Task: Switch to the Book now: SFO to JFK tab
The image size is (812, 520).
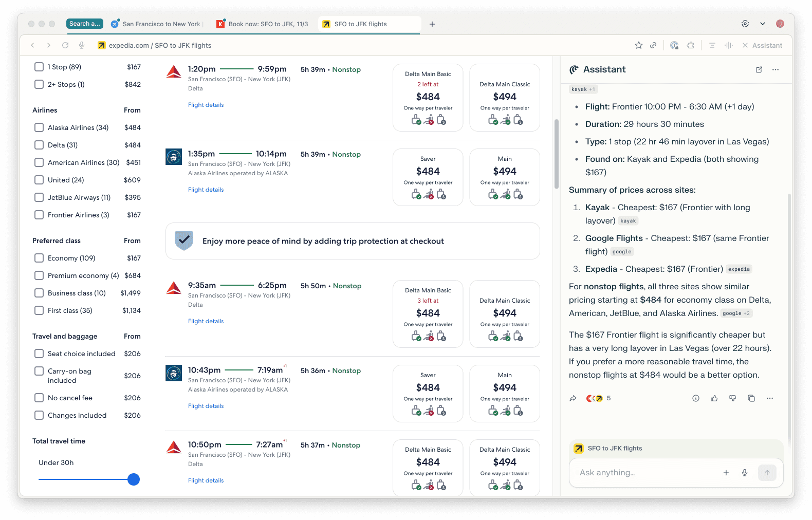Action: coord(263,24)
